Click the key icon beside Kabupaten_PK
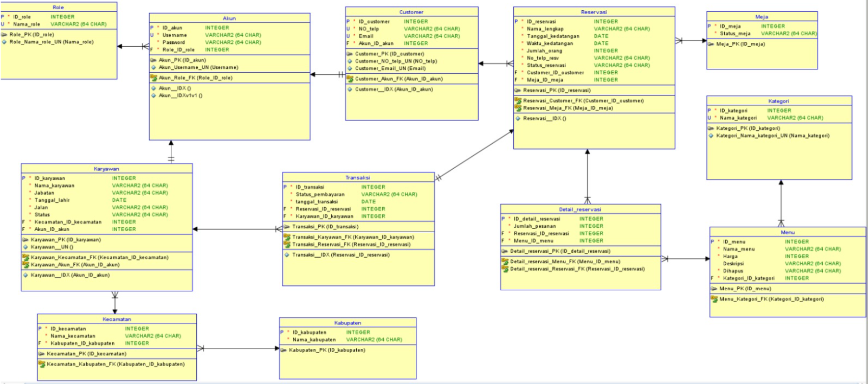Viewport: 868px width, 384px height. tap(283, 350)
